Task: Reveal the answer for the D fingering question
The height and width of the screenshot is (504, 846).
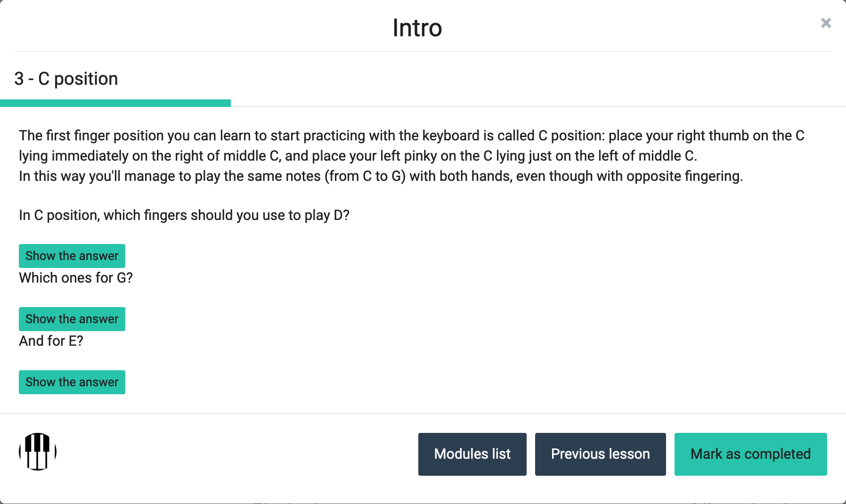Action: 72,256
